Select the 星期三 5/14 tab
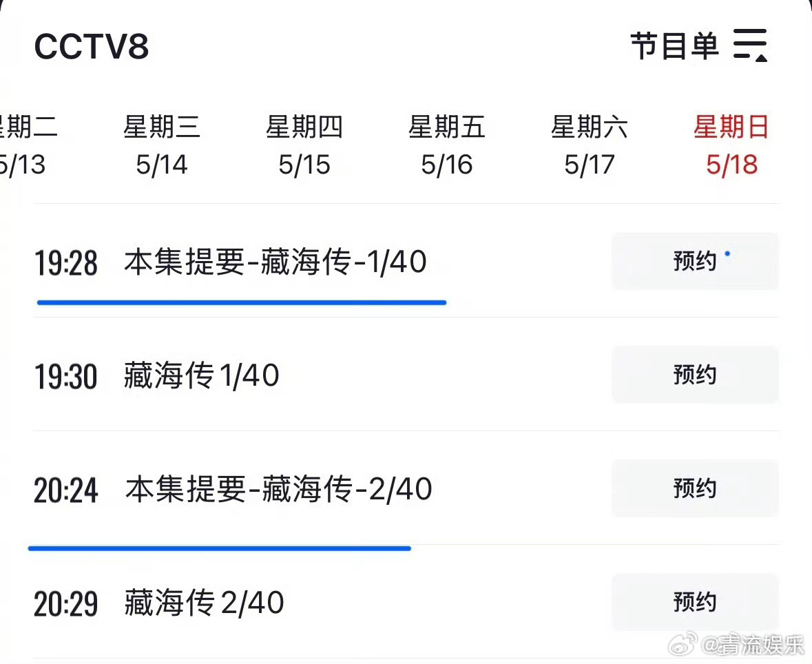 [x=162, y=145]
